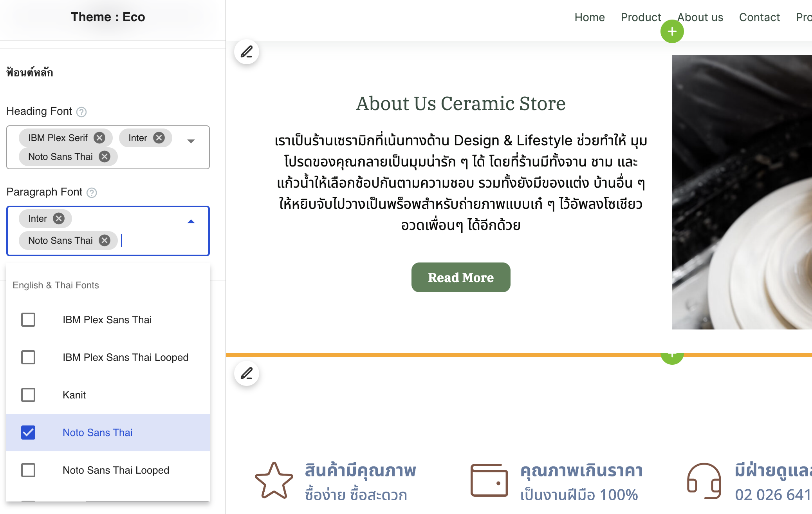Uncheck the Noto Sans Thai checkbox
The width and height of the screenshot is (812, 514).
(28, 433)
